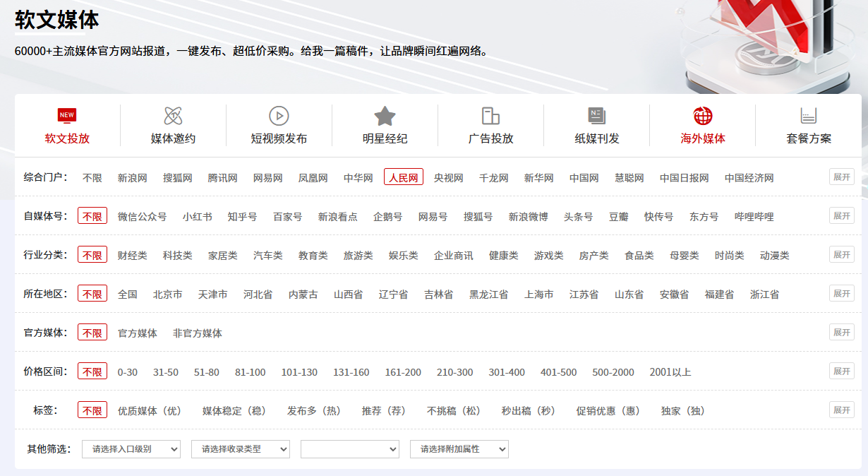Open the blank dropdown in 其他筛选

pos(350,448)
